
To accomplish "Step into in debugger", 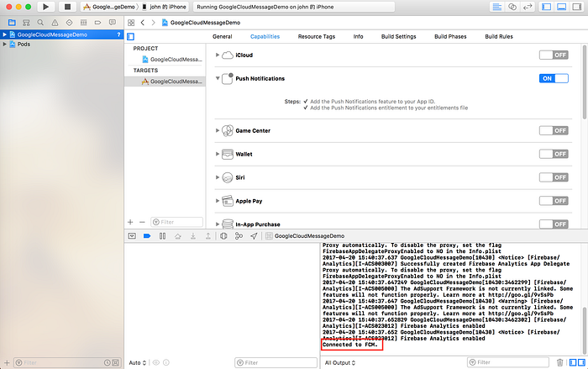I will [x=192, y=235].
